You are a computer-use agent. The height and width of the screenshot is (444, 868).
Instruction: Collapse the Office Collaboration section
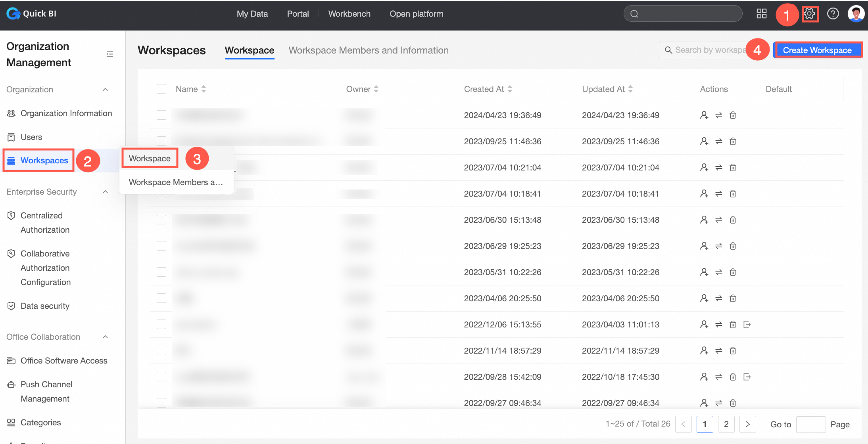pos(105,337)
